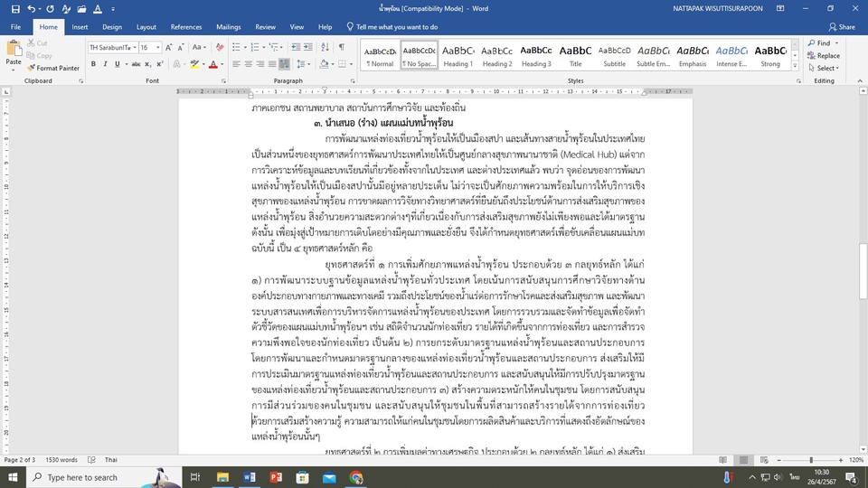Image resolution: width=868 pixels, height=488 pixels.
Task: Open the numbering list dropdown
Action: click(263, 48)
